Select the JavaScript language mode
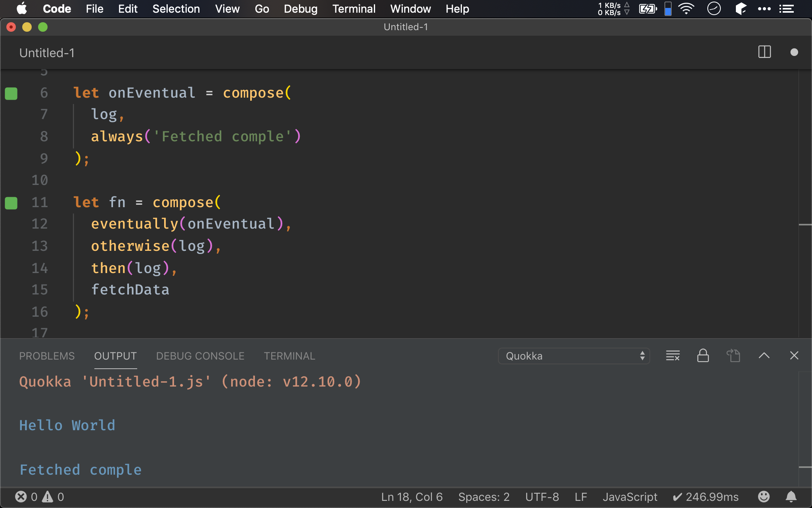This screenshot has width=812, height=508. (630, 497)
